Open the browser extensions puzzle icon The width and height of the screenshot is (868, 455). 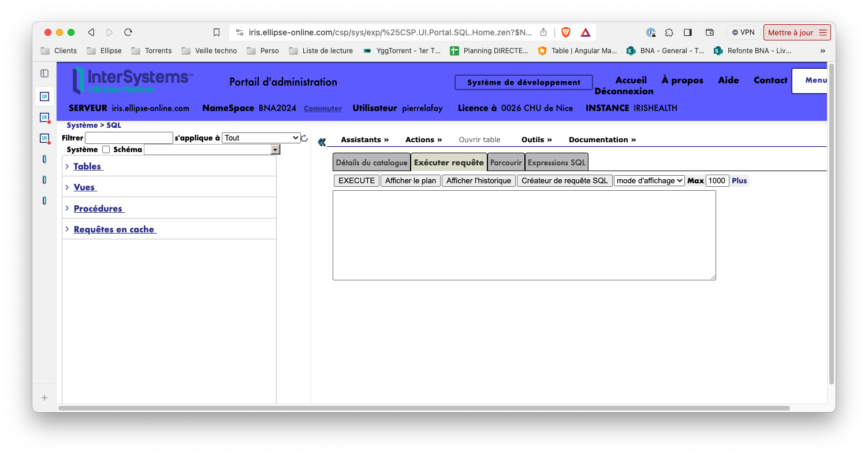tap(669, 32)
